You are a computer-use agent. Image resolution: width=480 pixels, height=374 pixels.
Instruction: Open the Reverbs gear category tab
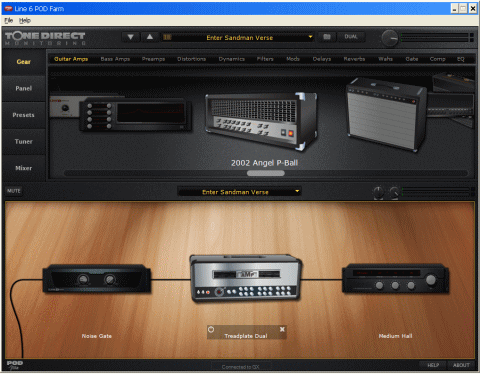354,59
